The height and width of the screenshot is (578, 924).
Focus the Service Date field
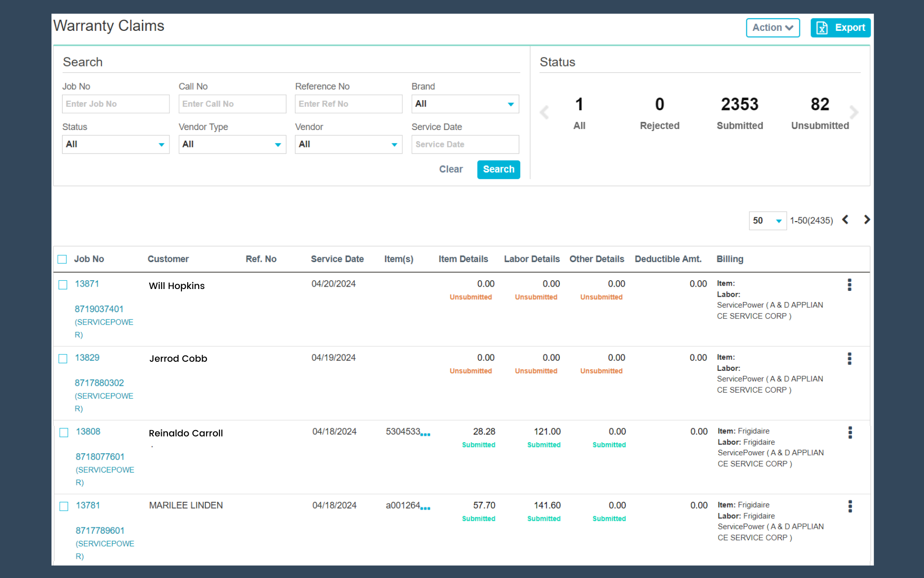(x=465, y=144)
